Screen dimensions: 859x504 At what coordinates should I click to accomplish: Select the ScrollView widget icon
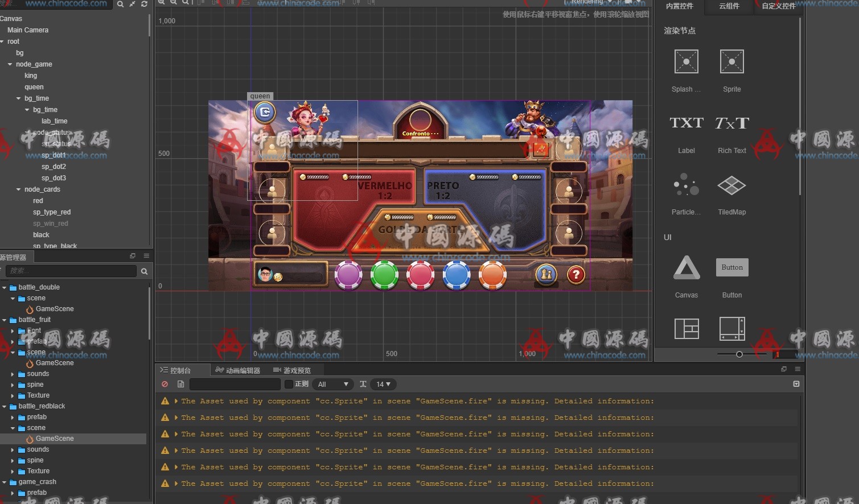(731, 329)
